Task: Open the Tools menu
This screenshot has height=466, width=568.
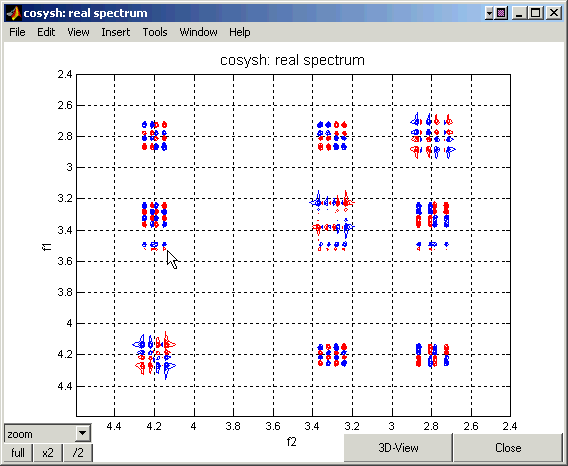Action: pos(155,32)
